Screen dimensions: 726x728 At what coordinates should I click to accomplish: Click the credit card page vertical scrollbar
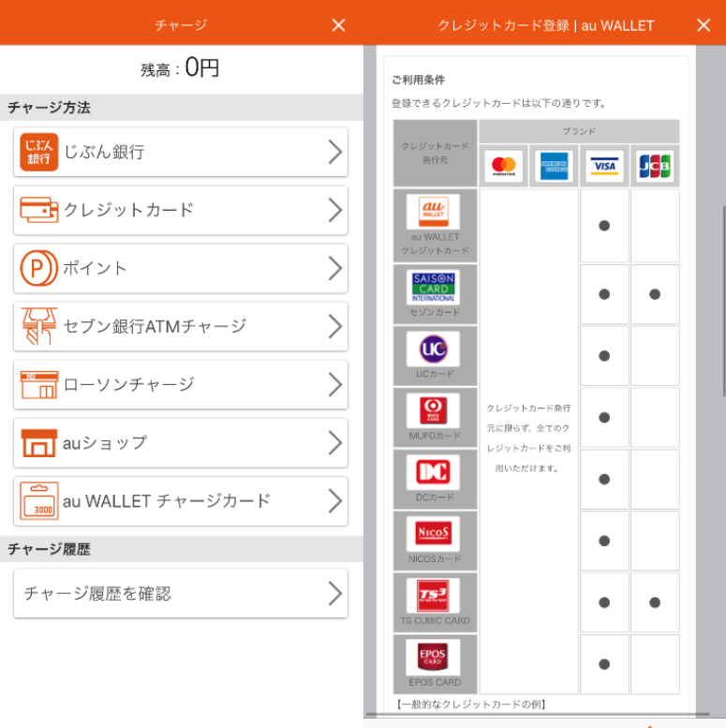[724, 301]
